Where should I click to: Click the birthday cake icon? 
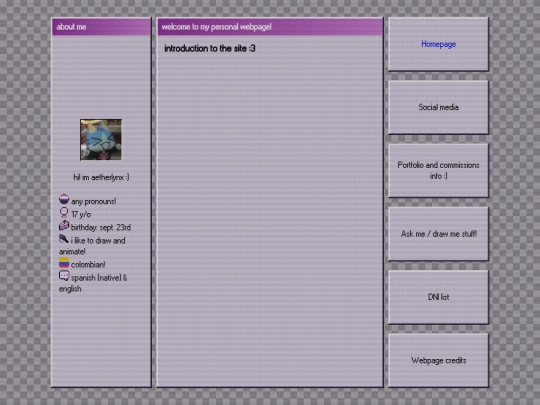click(x=64, y=226)
